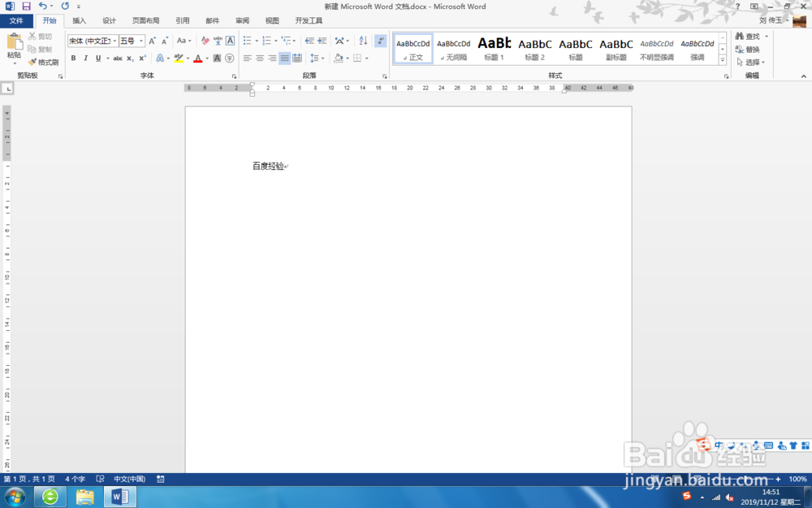Click the Find (查找) binoculars icon
The image size is (812, 508).
(740, 36)
